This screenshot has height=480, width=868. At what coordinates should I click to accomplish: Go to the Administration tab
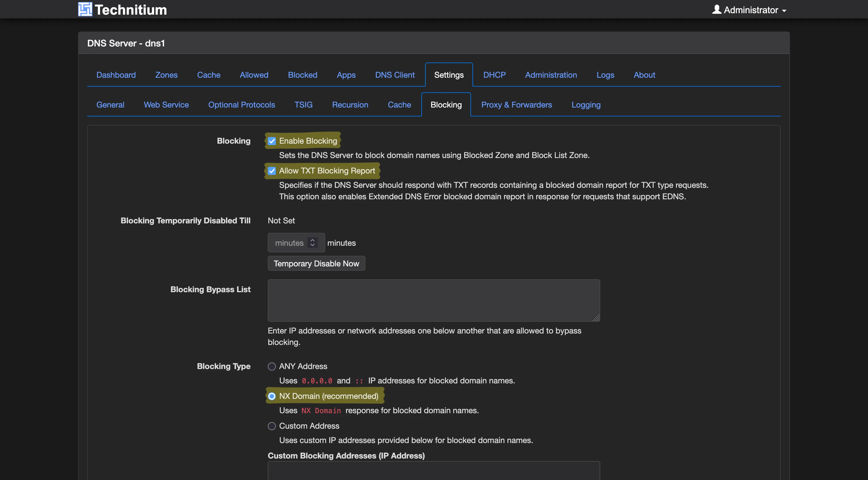(551, 75)
